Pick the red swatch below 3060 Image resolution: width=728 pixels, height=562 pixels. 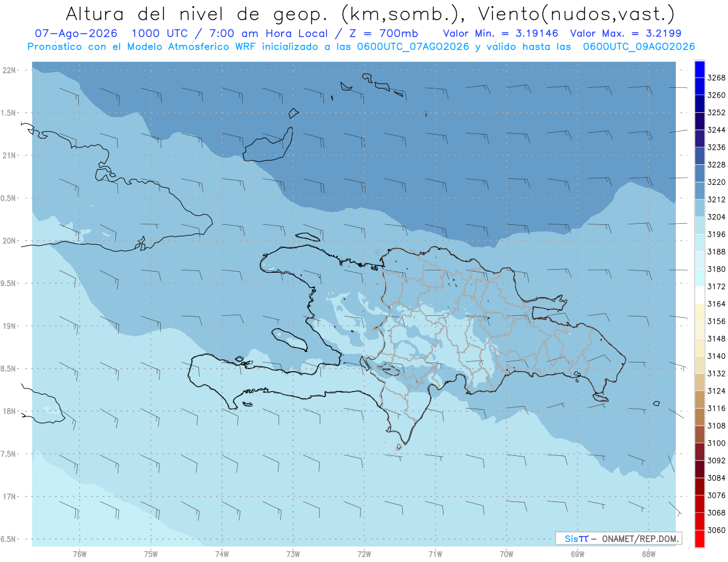(x=699, y=538)
